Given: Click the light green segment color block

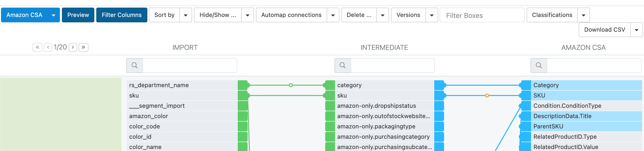Looking at the screenshot, I should tap(61, 114).
